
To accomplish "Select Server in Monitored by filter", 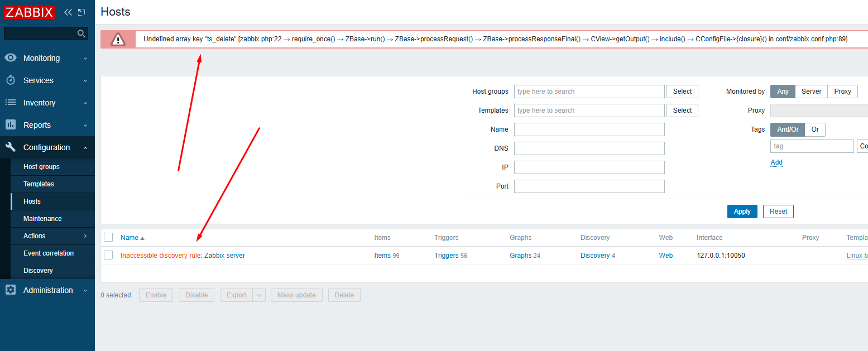I will tap(811, 92).
